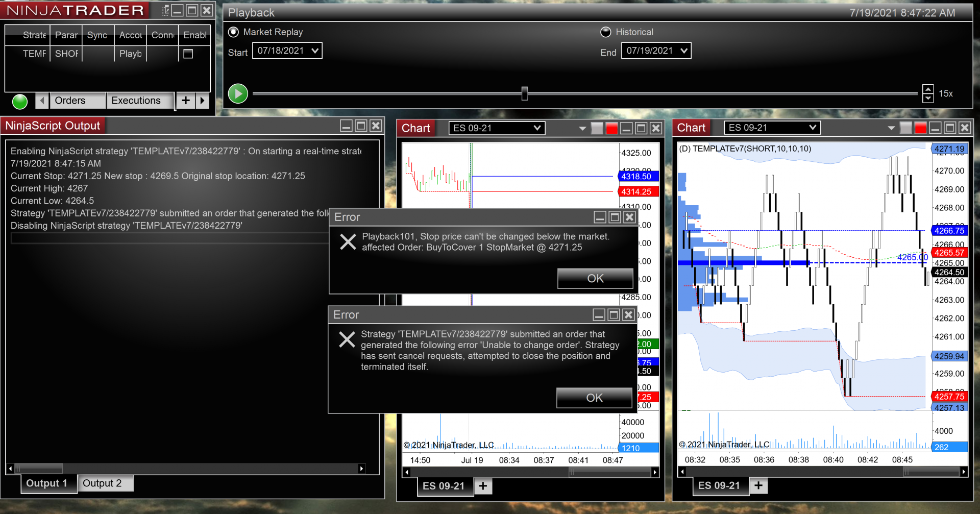This screenshot has height=514, width=980.
Task: Add a new tab in the Control Center
Action: click(x=186, y=101)
